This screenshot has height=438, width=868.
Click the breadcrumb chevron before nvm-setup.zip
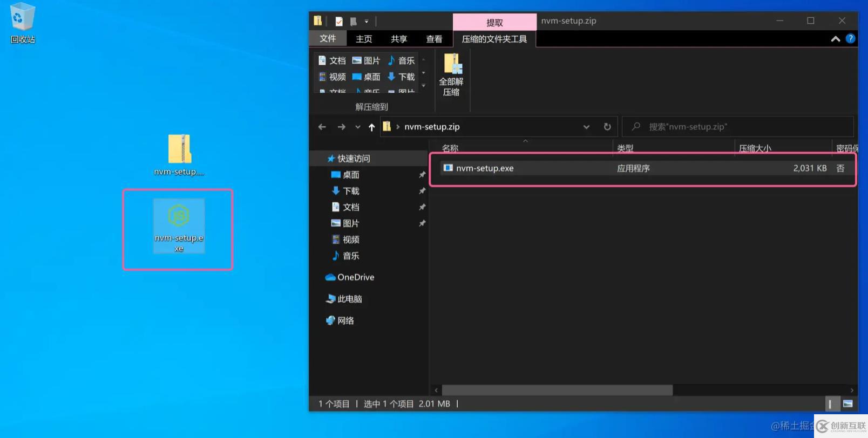coord(398,127)
